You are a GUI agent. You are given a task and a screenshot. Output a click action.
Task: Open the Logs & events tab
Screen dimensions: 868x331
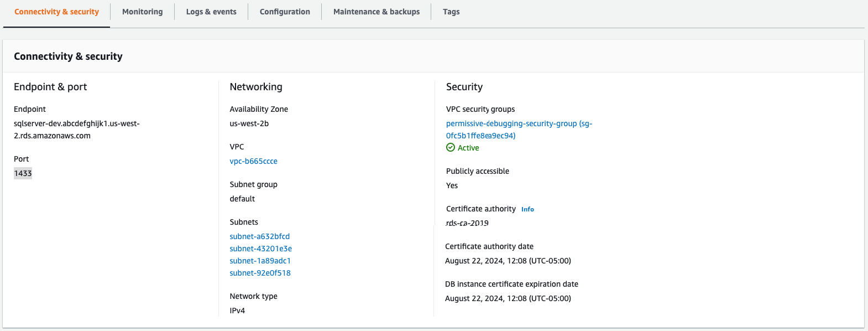pyautogui.click(x=211, y=12)
